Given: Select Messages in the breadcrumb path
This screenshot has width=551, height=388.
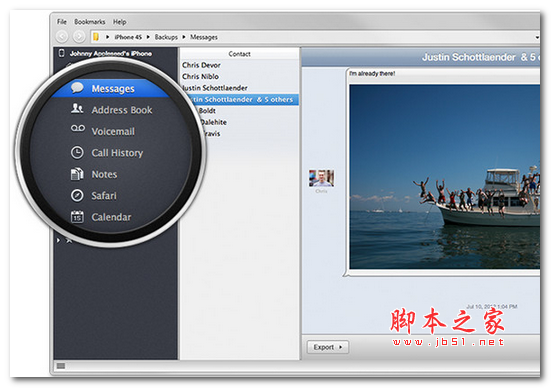Looking at the screenshot, I should 204,37.
